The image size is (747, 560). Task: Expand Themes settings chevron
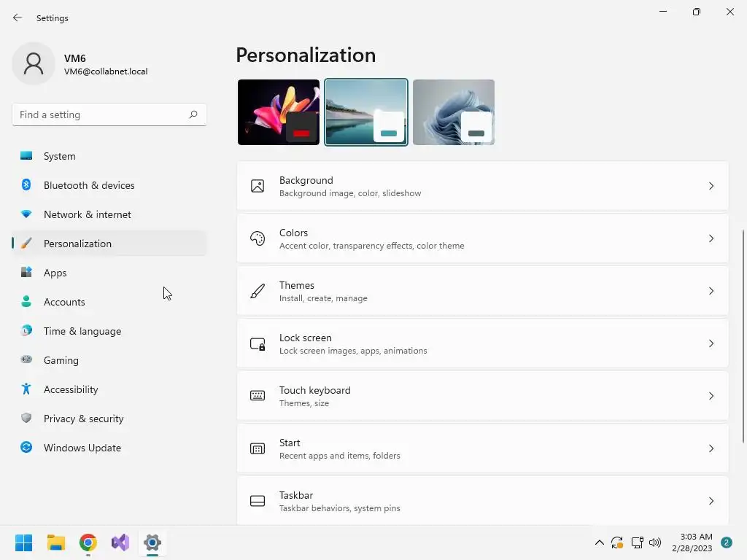click(711, 291)
